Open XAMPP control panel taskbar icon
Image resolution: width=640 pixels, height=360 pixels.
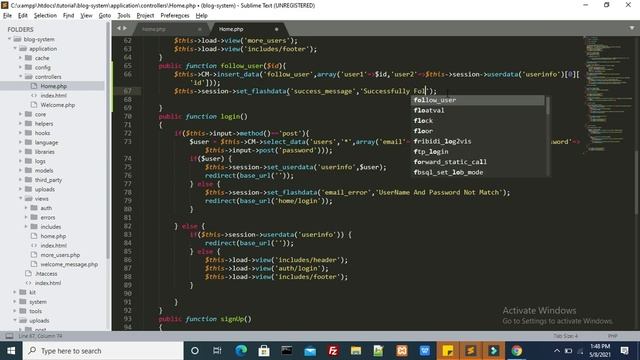pyautogui.click(x=402, y=351)
